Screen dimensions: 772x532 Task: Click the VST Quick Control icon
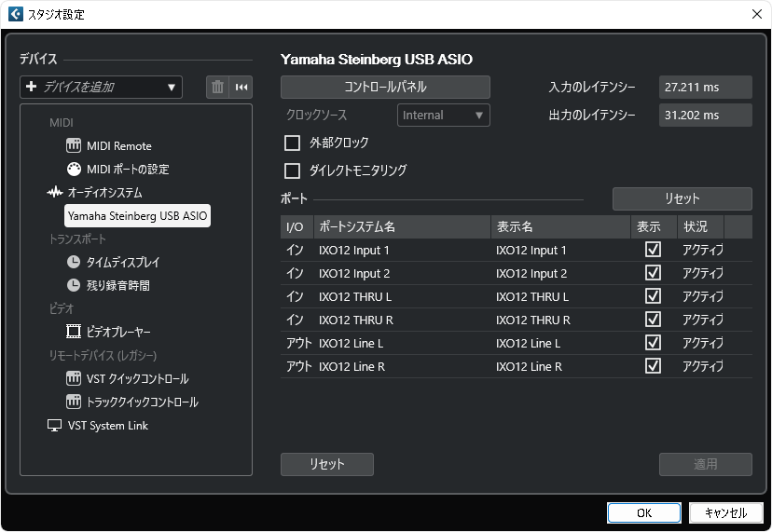[74, 378]
